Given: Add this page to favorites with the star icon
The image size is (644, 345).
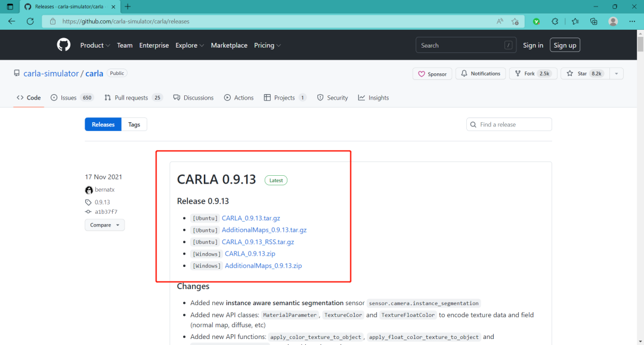Looking at the screenshot, I should (515, 21).
